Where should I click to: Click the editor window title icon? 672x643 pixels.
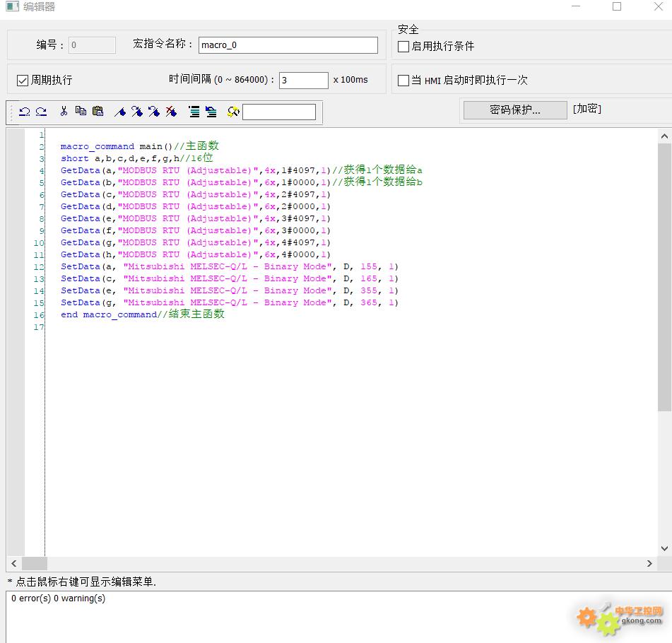click(12, 6)
